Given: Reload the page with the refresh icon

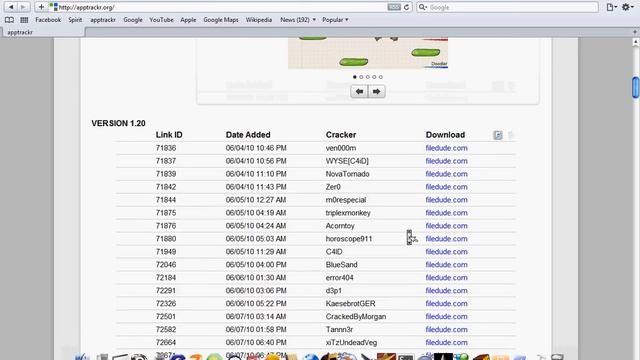Looking at the screenshot, I should click(x=406, y=7).
